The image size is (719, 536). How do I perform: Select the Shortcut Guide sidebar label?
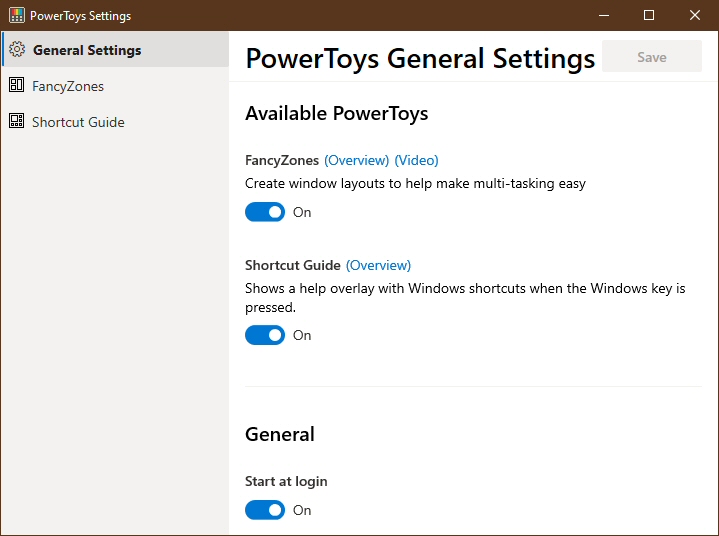pyautogui.click(x=78, y=122)
